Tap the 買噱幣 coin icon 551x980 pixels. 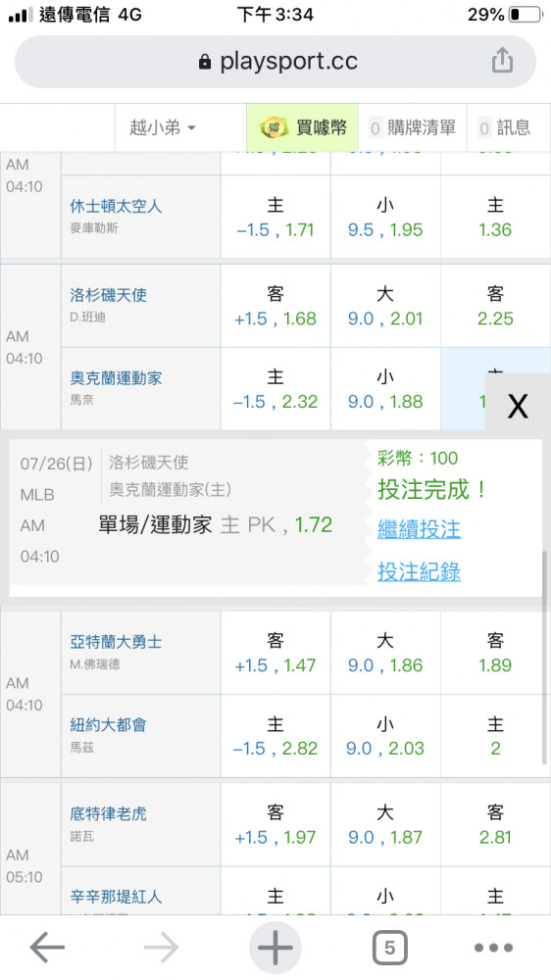pos(274,127)
